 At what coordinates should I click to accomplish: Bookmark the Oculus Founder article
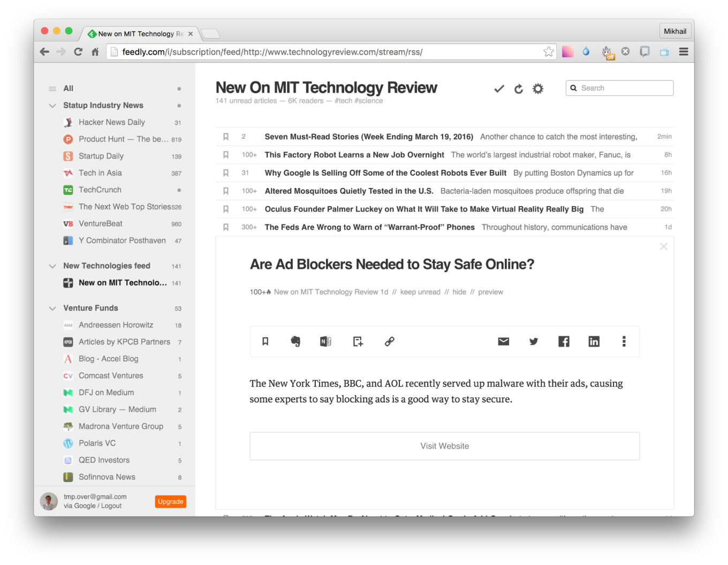[226, 209]
